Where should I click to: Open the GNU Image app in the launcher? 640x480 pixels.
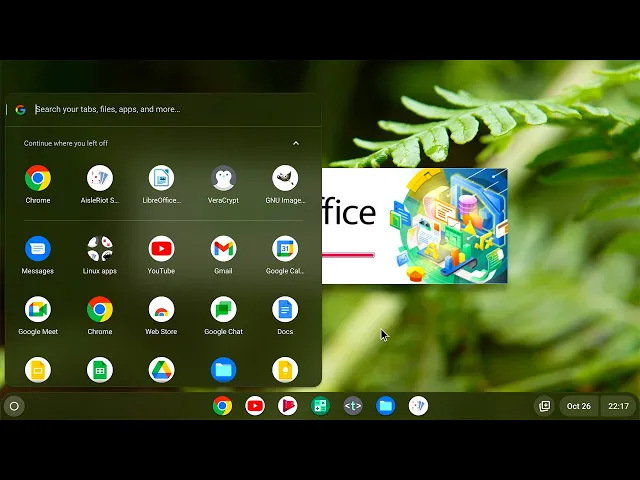point(285,178)
